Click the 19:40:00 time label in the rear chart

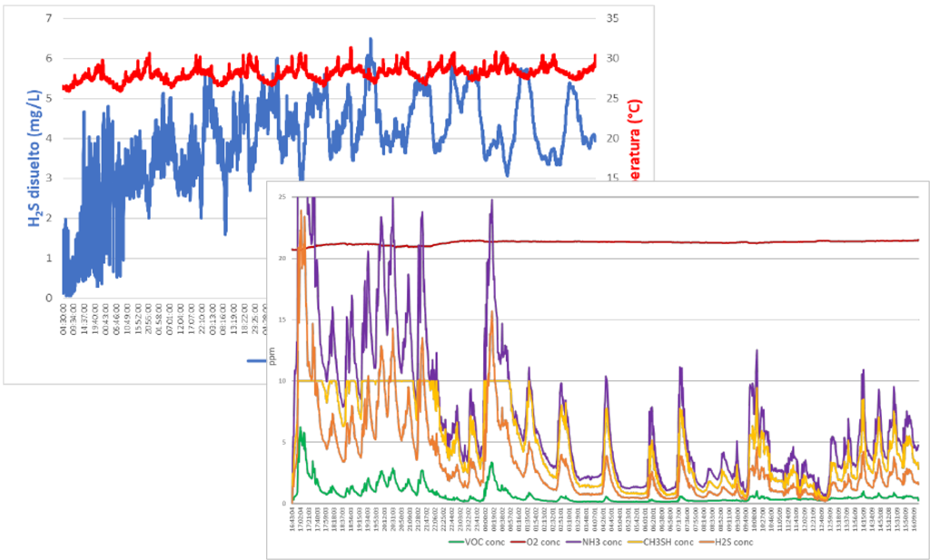click(x=94, y=319)
